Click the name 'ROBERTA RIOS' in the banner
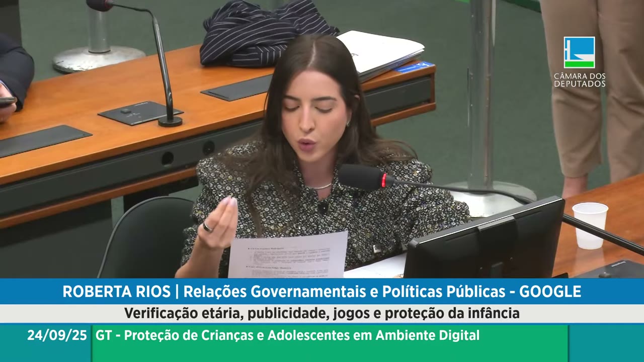The height and width of the screenshot is (362, 644). pyautogui.click(x=116, y=292)
